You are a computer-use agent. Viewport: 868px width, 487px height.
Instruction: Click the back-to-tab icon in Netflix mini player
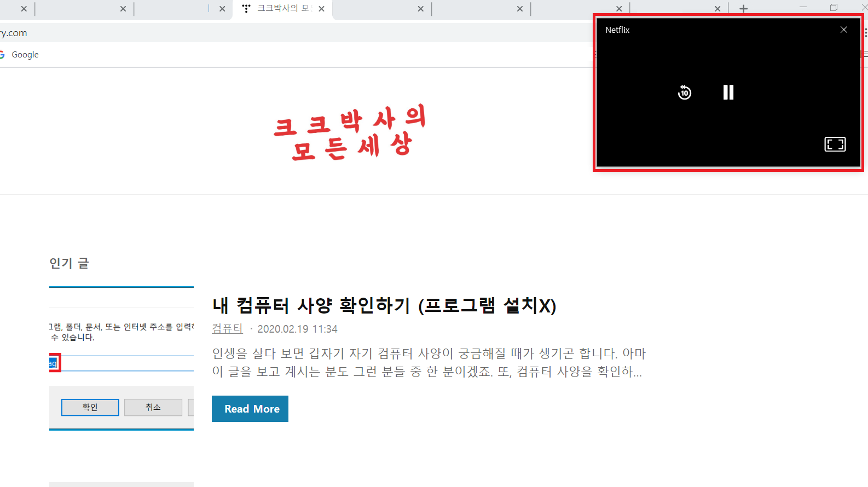point(835,144)
